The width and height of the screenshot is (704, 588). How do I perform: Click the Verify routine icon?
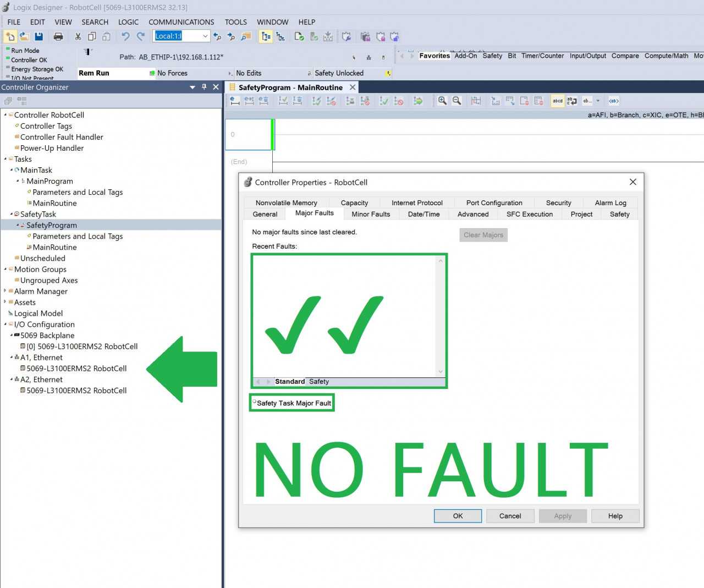[299, 36]
